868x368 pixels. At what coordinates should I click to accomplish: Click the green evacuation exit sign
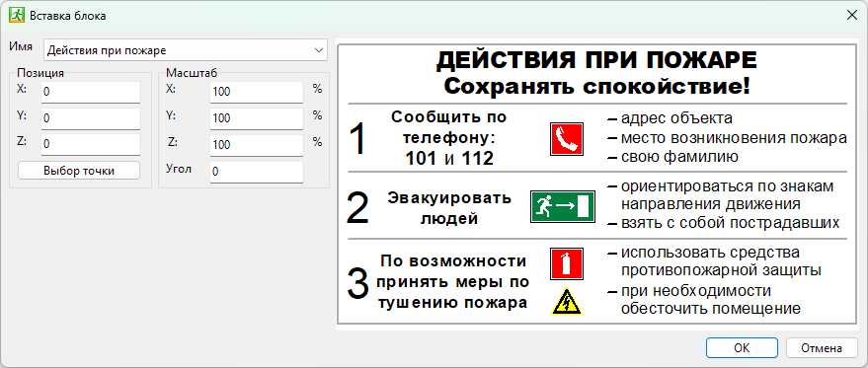(x=563, y=206)
